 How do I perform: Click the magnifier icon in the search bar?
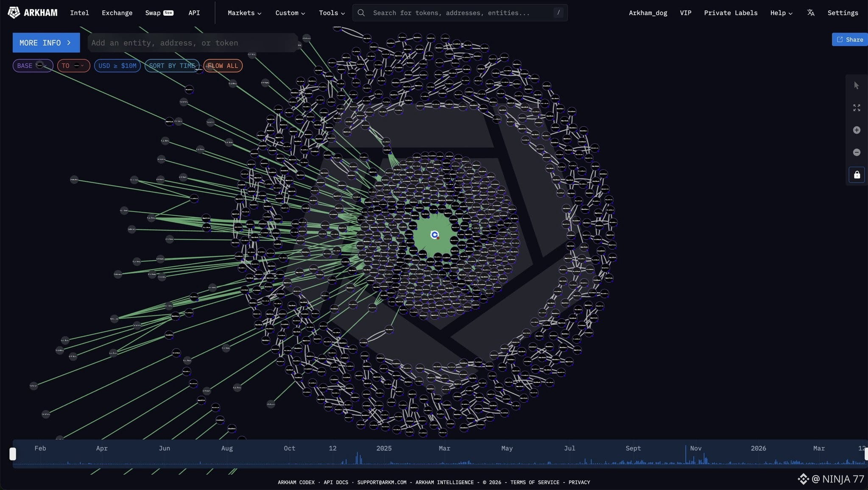coord(361,13)
